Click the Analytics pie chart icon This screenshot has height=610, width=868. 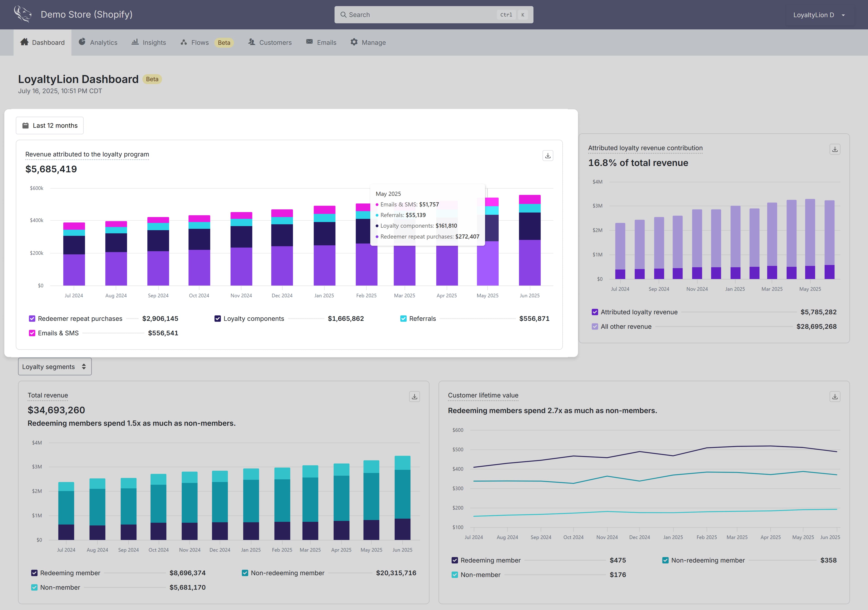82,42
